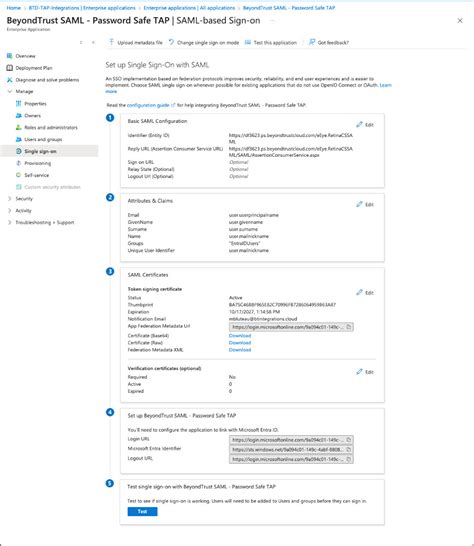Click the Provisioning icon
The image size is (474, 546).
[18, 163]
